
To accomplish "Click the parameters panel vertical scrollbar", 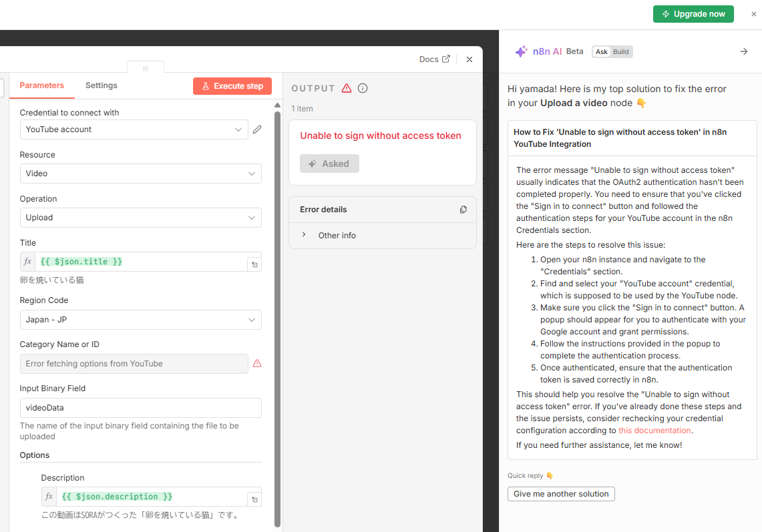I will tap(278, 318).
